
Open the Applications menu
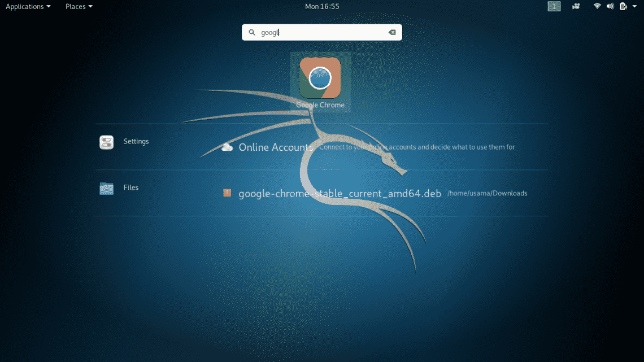click(28, 7)
